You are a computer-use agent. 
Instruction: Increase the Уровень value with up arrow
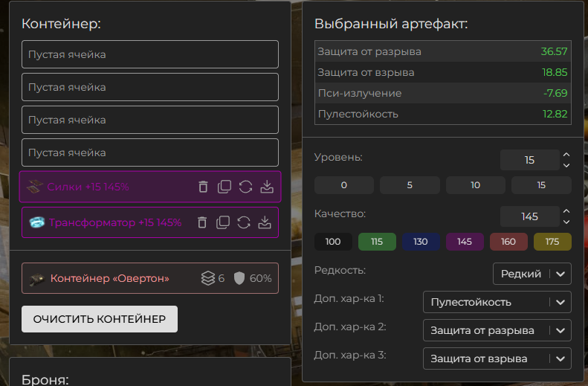(x=566, y=155)
